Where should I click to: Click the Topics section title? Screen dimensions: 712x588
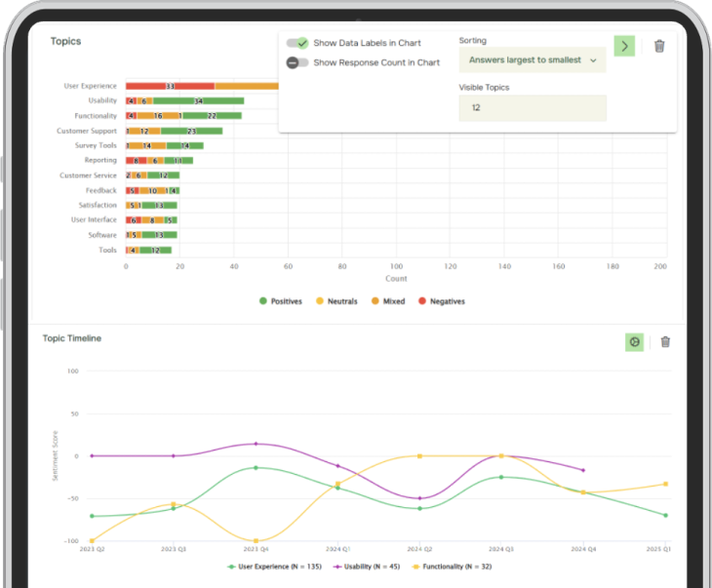66,41
